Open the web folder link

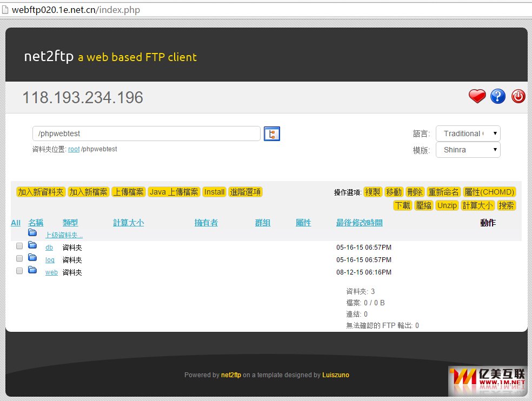click(x=51, y=272)
